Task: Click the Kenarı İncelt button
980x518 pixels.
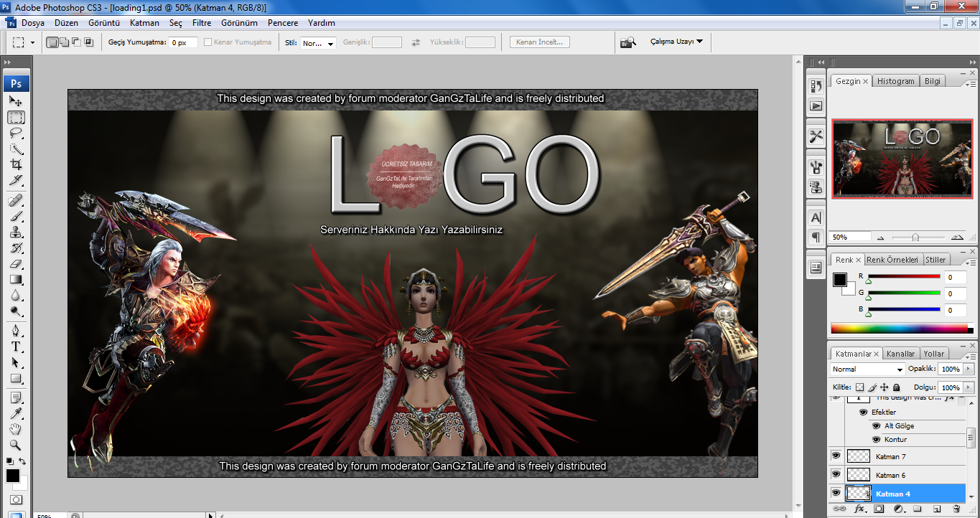Action: (540, 42)
